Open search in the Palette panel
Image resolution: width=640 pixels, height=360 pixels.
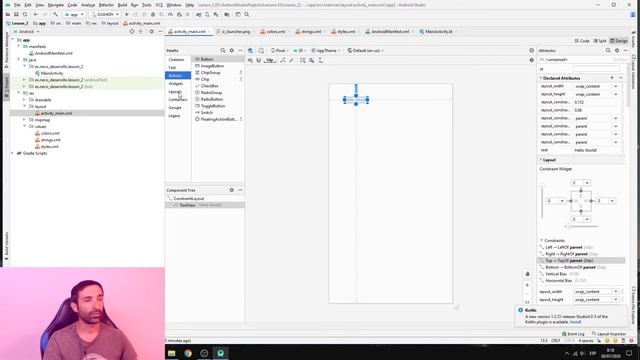(223, 50)
